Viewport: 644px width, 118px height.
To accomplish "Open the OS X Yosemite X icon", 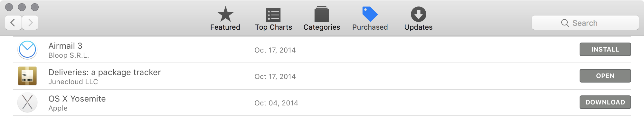I will (27, 103).
